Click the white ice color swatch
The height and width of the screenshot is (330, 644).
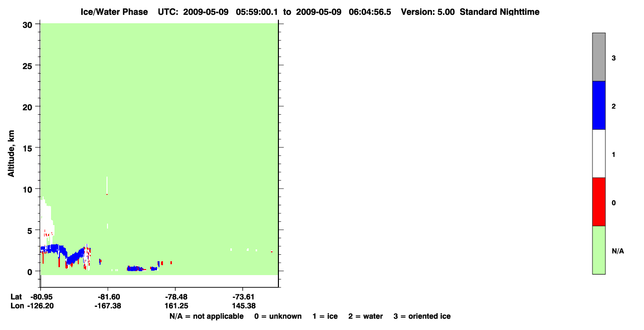click(x=598, y=153)
